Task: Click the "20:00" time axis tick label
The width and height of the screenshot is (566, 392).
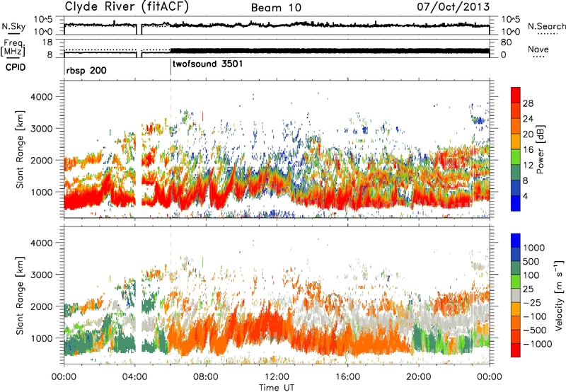Action: (x=419, y=377)
